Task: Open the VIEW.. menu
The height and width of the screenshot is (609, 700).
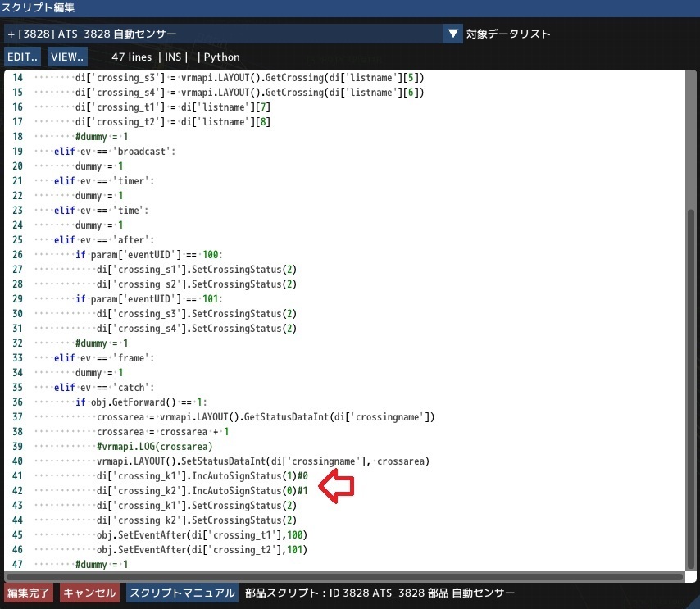Action: [x=67, y=57]
